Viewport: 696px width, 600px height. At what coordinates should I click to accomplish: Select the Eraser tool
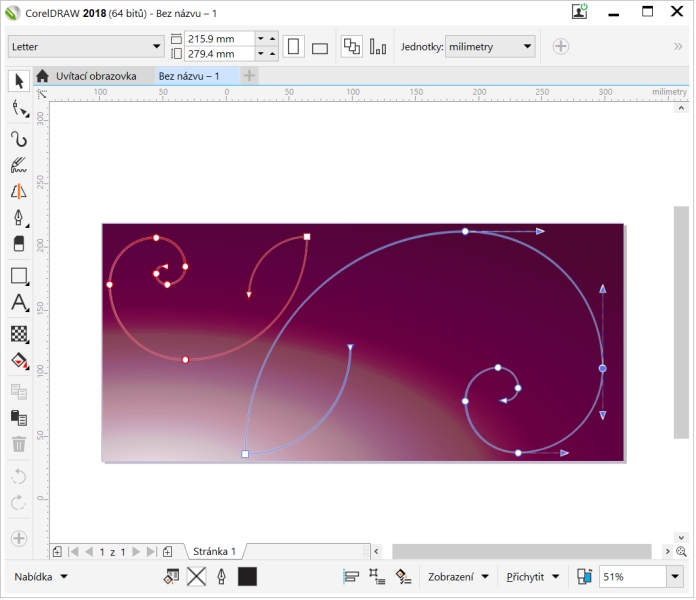[x=18, y=244]
